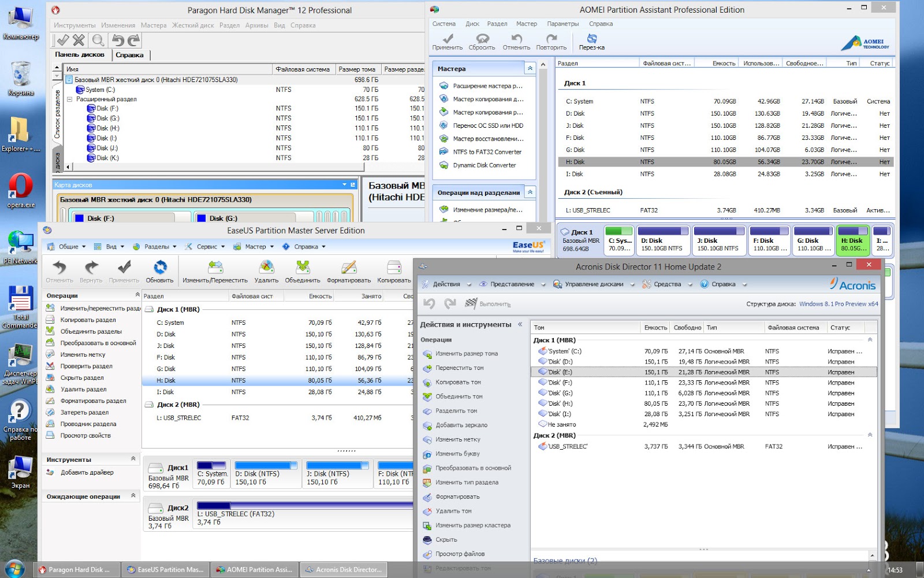This screenshot has width=924, height=578.
Task: Click the Удалить icon in EaseUS toolbar
Action: coord(266,268)
